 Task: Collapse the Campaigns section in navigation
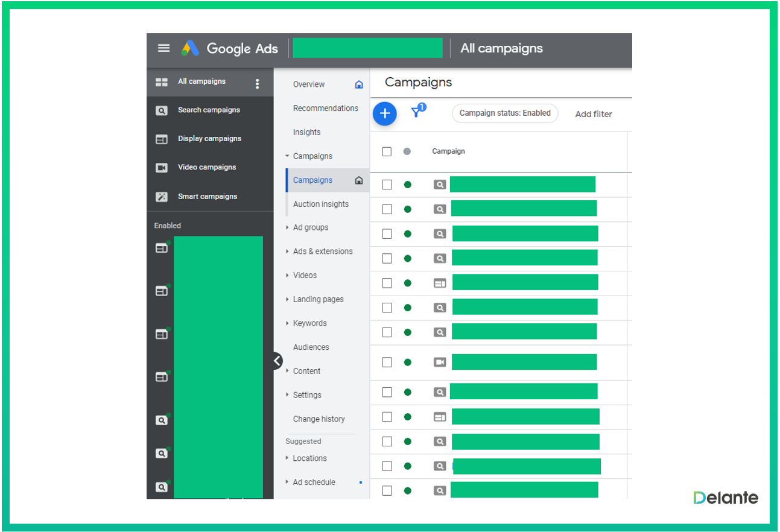pos(288,156)
